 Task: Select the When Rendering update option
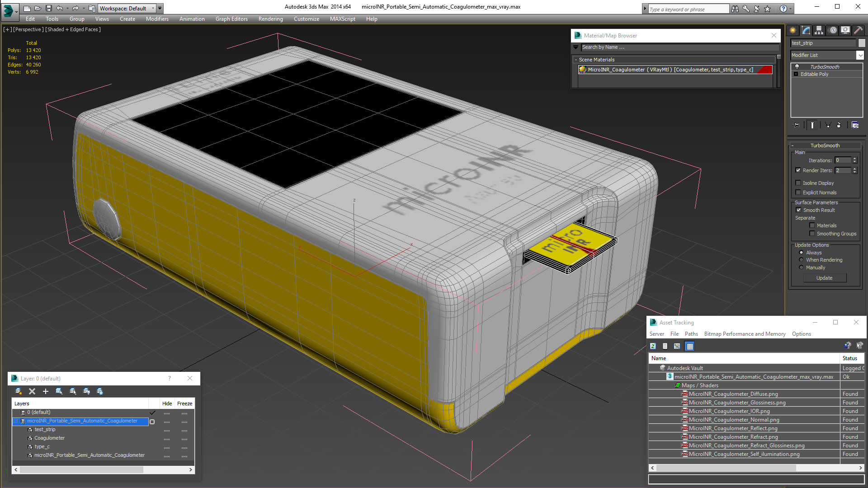pyautogui.click(x=801, y=260)
